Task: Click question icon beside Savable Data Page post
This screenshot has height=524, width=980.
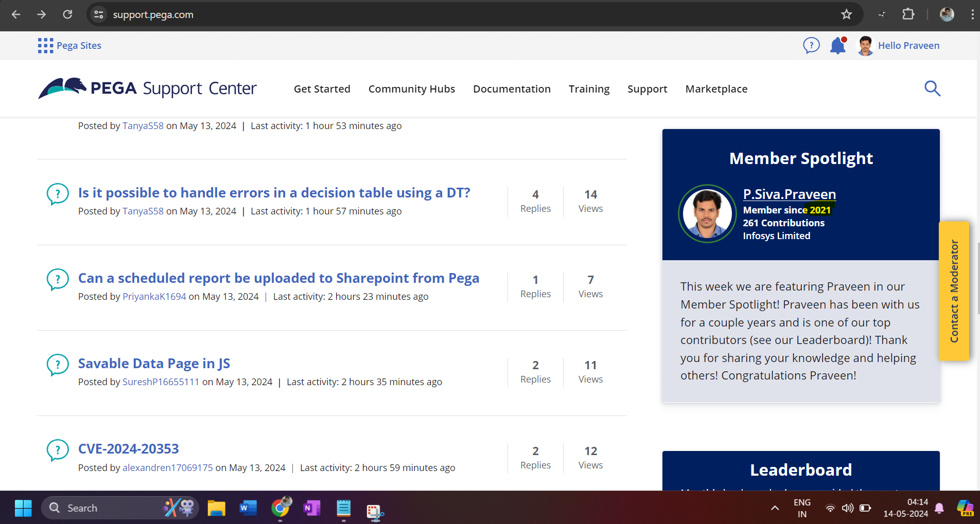Action: point(58,365)
